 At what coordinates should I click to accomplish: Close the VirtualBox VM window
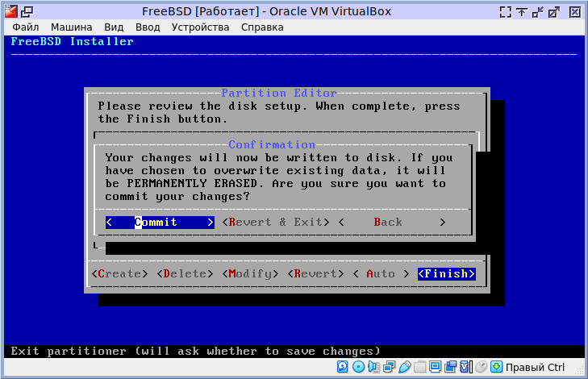[574, 12]
